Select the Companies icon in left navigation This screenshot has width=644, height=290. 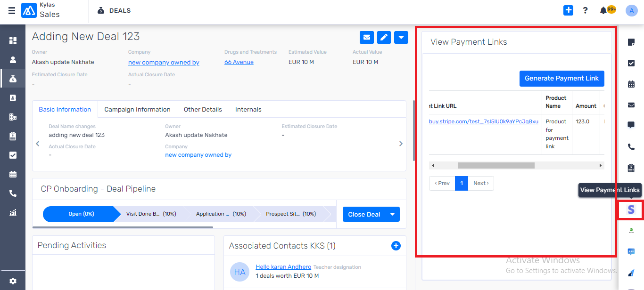pos(13,116)
